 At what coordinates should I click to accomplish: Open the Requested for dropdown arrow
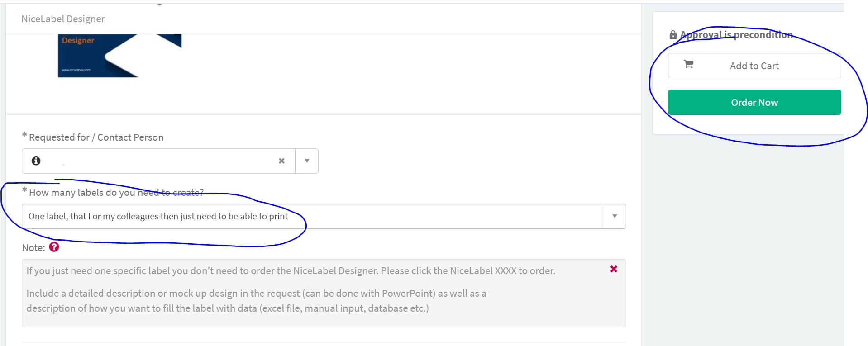[307, 161]
